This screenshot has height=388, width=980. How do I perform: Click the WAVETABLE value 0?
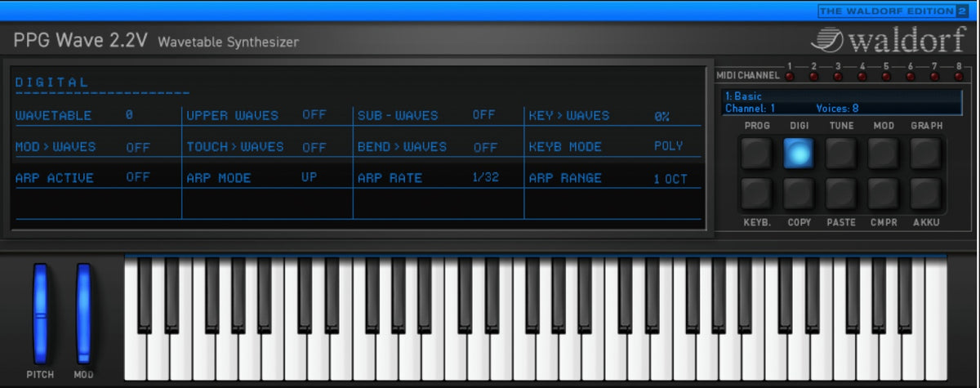(x=129, y=115)
